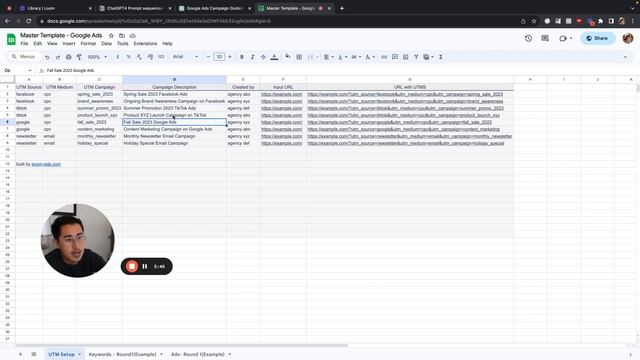
Task: Increase font size with plus button
Action: 229,57
